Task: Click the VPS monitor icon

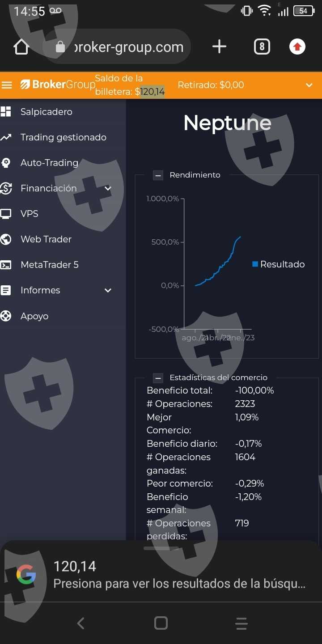Action: click(x=6, y=214)
